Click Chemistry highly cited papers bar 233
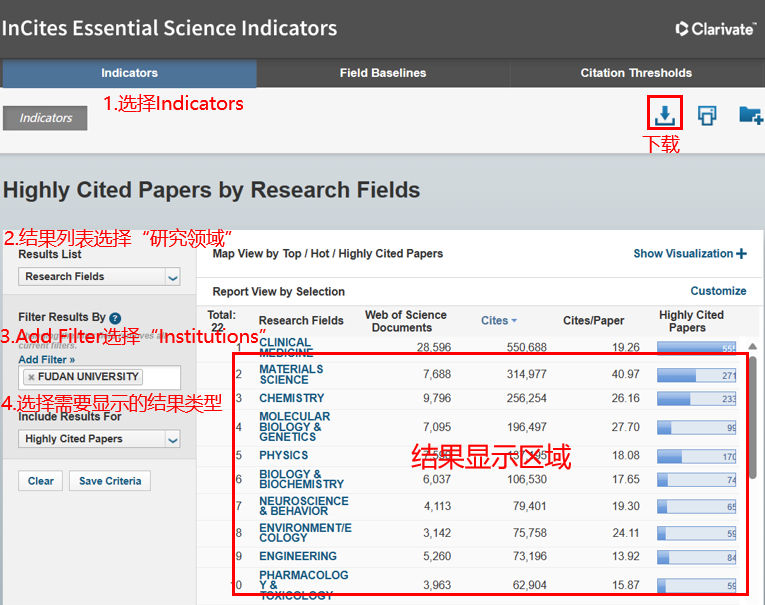This screenshot has width=765, height=605. (696, 399)
